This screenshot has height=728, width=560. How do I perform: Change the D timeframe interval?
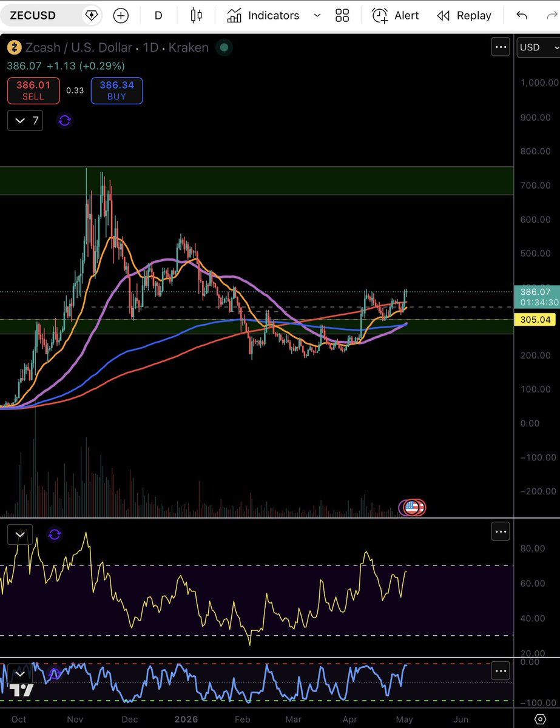point(158,15)
